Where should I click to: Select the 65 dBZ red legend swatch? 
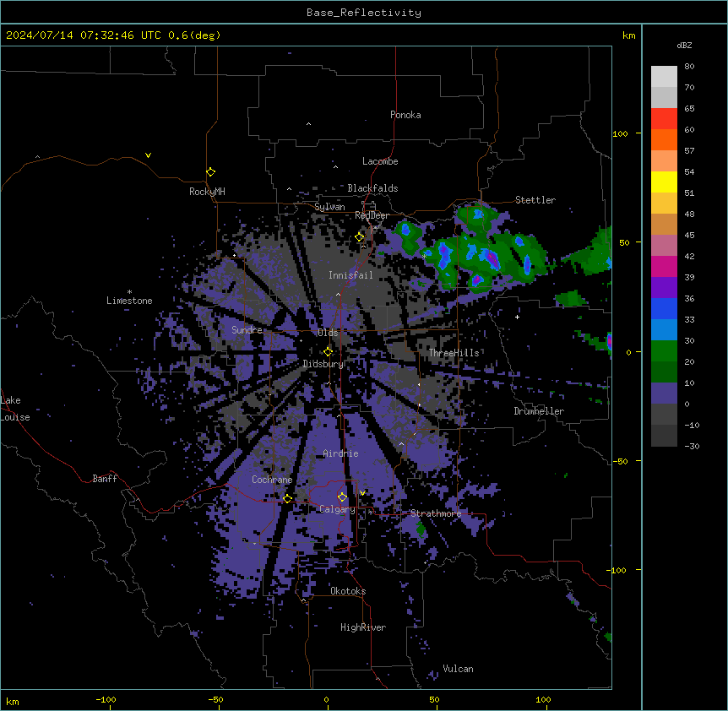click(x=664, y=119)
